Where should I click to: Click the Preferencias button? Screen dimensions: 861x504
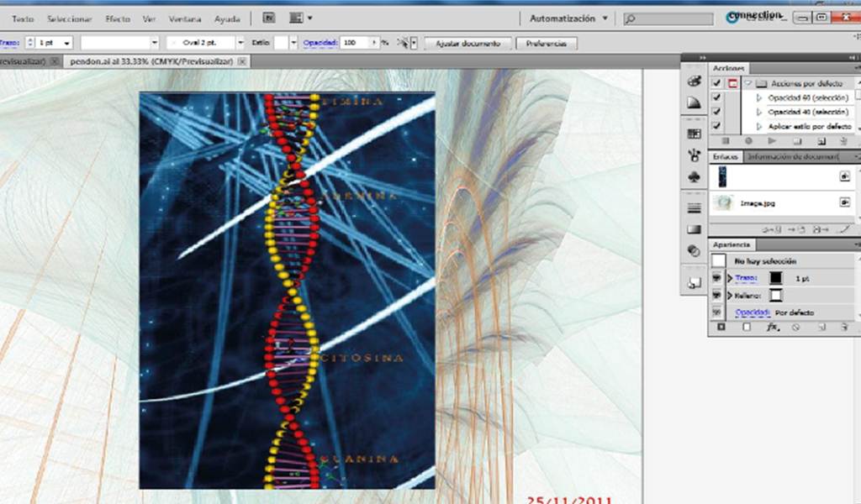click(x=547, y=44)
